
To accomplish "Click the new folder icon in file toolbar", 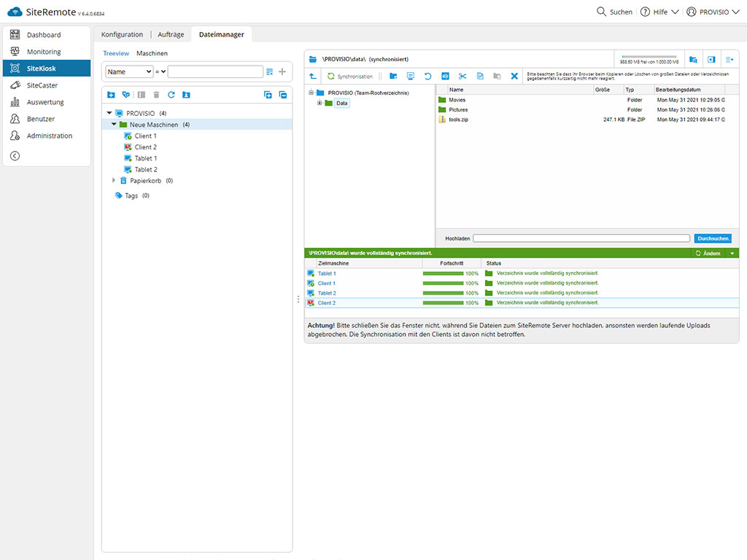I will coord(393,76).
